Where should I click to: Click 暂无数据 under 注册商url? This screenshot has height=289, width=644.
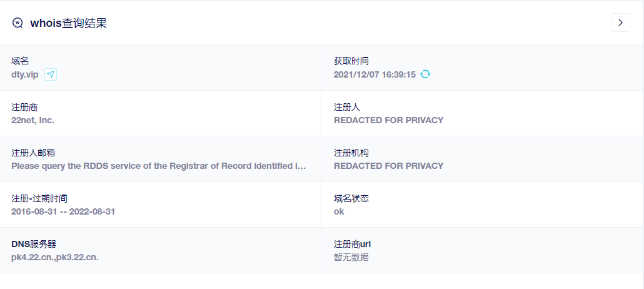click(x=351, y=257)
